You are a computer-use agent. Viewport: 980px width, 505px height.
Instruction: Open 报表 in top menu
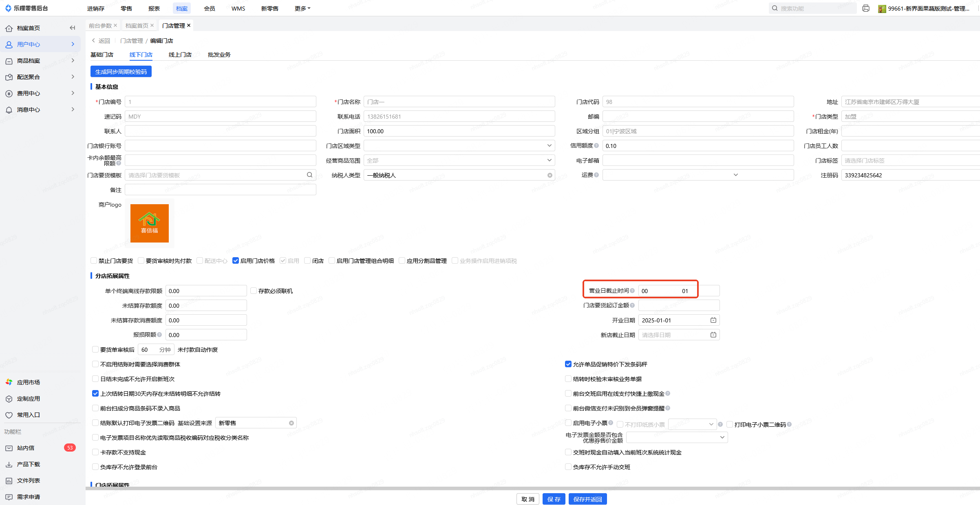154,8
